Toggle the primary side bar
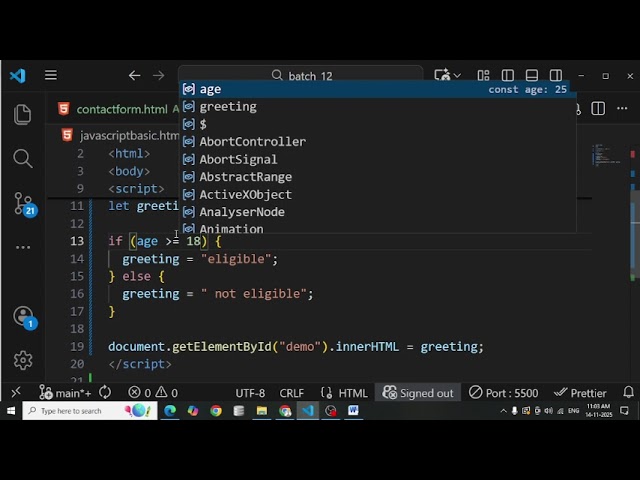This screenshot has height=480, width=640. pos(508,76)
